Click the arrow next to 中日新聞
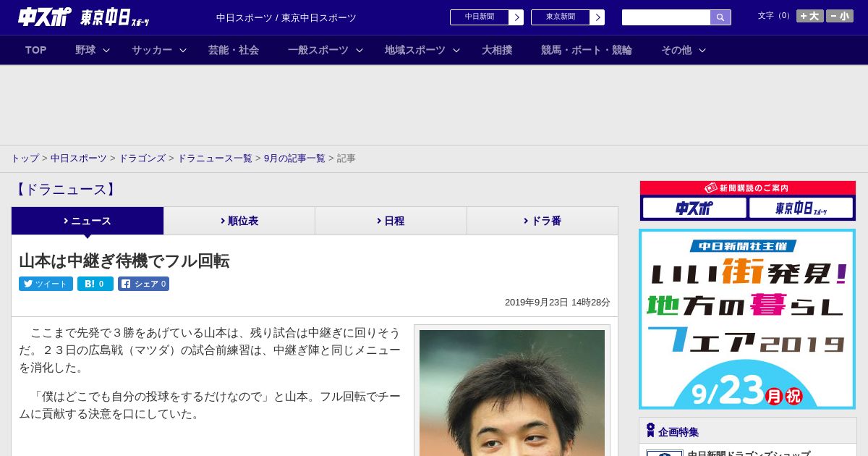The height and width of the screenshot is (456, 868). pyautogui.click(x=516, y=17)
